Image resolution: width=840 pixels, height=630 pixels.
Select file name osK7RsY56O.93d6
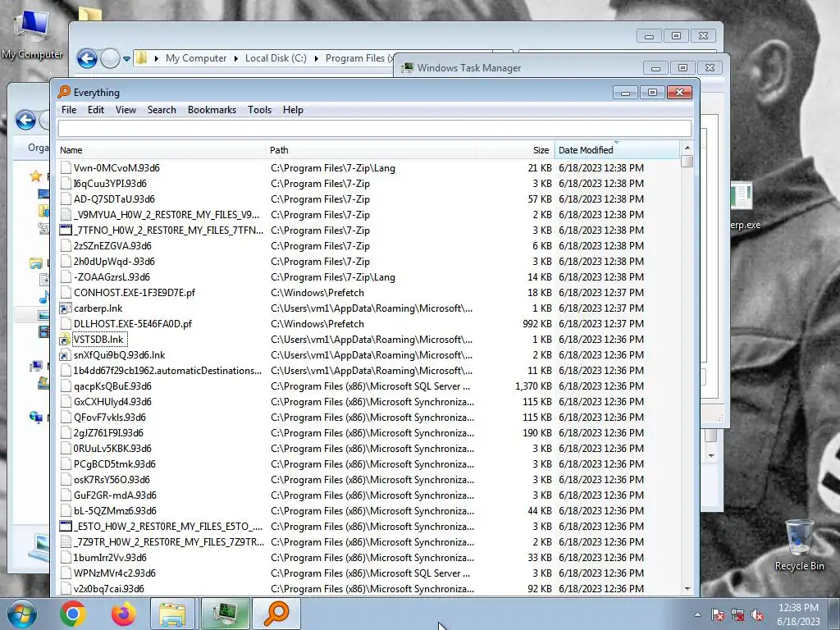click(112, 479)
